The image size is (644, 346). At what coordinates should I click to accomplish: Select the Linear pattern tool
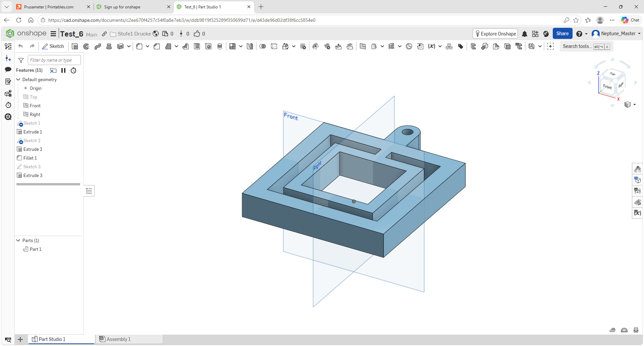pos(232,46)
